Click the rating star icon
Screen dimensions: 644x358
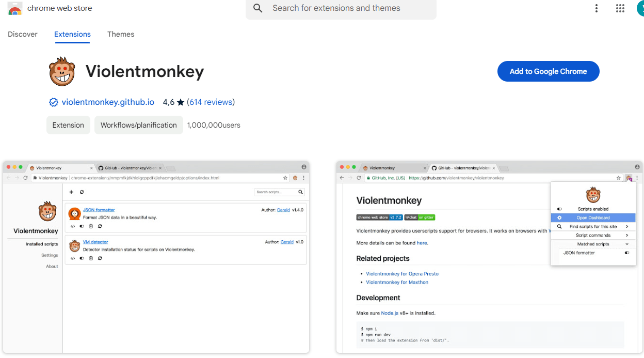point(181,102)
